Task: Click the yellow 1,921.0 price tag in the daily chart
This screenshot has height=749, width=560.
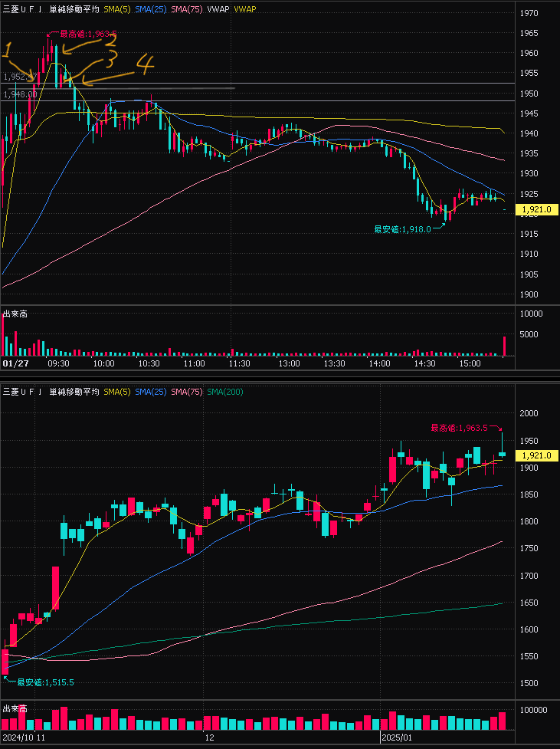Action: coord(537,455)
